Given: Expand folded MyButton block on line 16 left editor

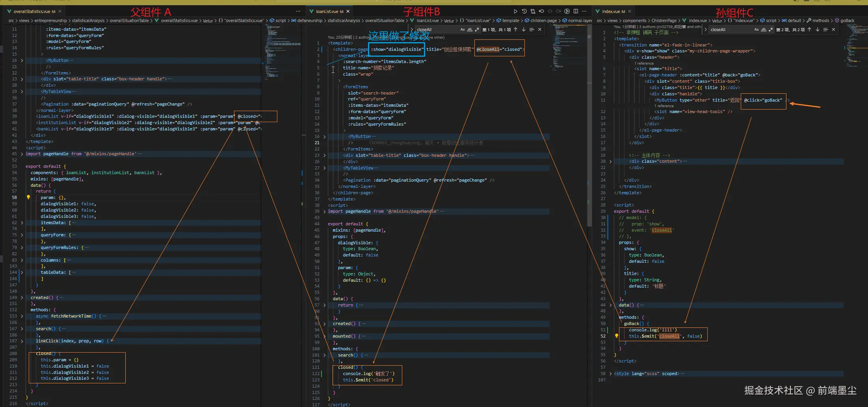Looking at the screenshot, I should pos(22,60).
